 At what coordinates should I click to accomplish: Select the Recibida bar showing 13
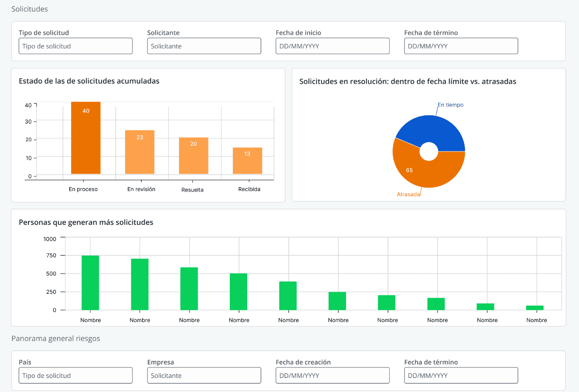[247, 161]
